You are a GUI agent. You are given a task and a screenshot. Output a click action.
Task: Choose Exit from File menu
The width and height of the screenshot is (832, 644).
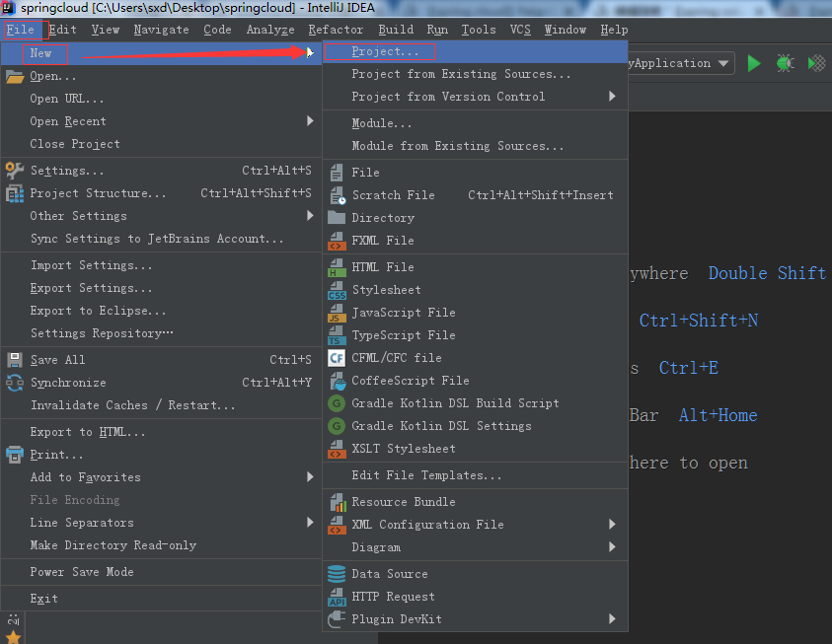[x=161, y=599]
